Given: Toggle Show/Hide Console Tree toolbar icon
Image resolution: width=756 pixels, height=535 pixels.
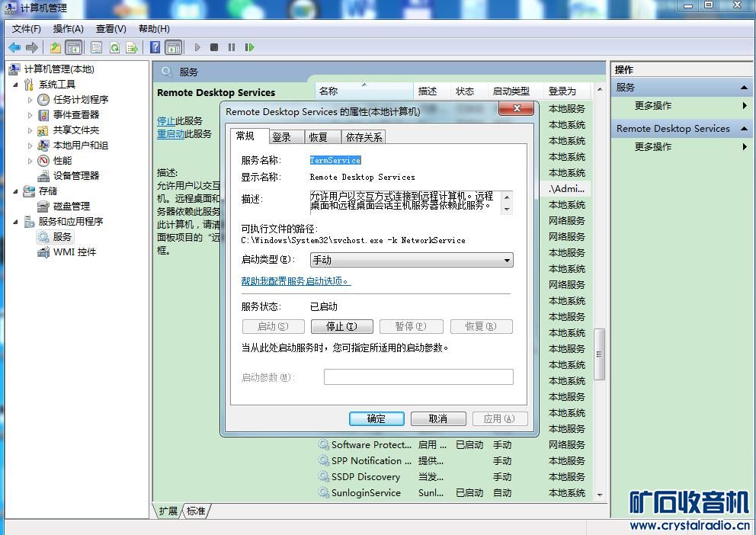Looking at the screenshot, I should pos(74,47).
